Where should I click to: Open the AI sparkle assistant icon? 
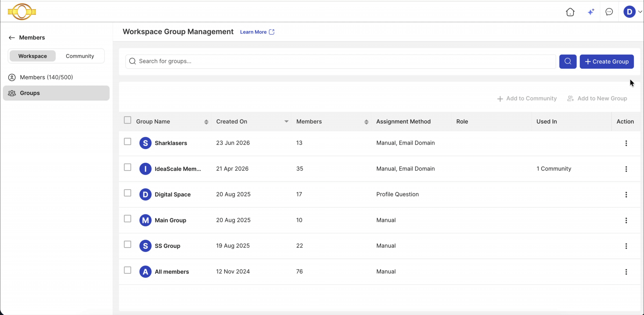point(591,12)
